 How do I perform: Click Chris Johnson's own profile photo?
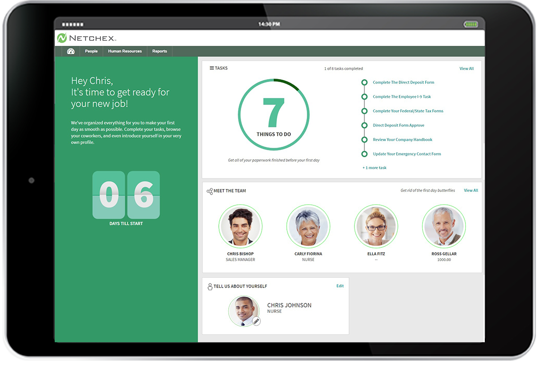click(x=244, y=311)
